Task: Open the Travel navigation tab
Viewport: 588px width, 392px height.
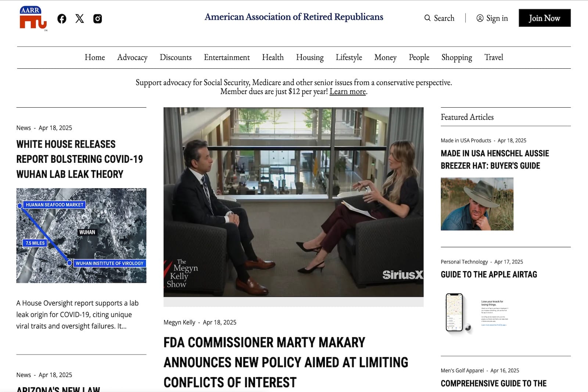Action: pos(494,57)
